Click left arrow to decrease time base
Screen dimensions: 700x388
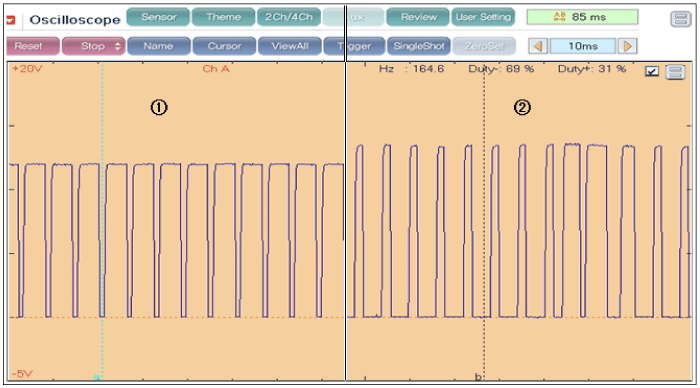pyautogui.click(x=538, y=46)
